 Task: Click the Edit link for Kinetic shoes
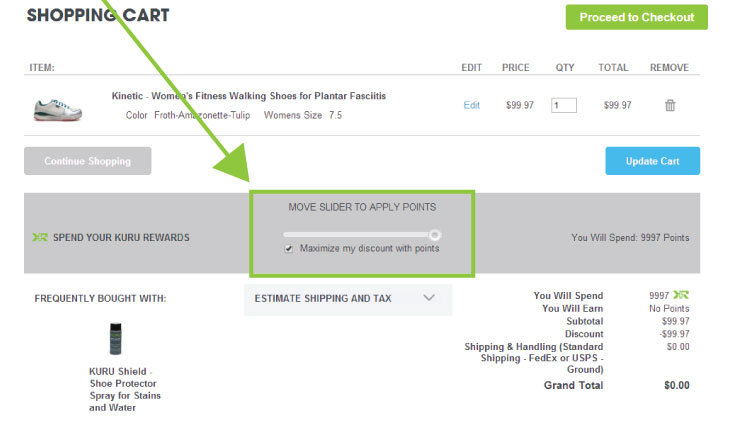[x=471, y=105]
